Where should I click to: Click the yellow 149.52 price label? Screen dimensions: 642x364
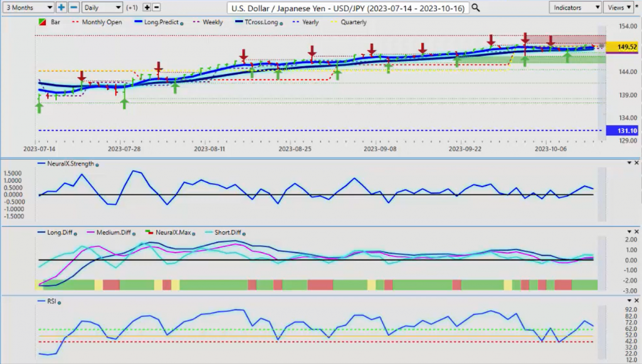[x=624, y=47]
